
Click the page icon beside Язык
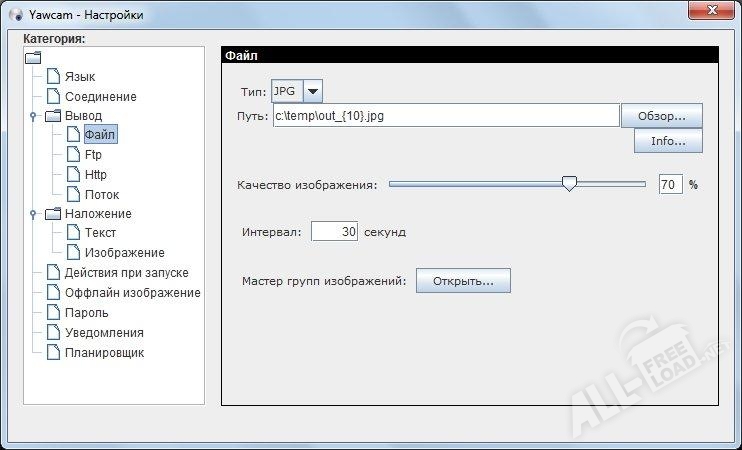pyautogui.click(x=53, y=77)
